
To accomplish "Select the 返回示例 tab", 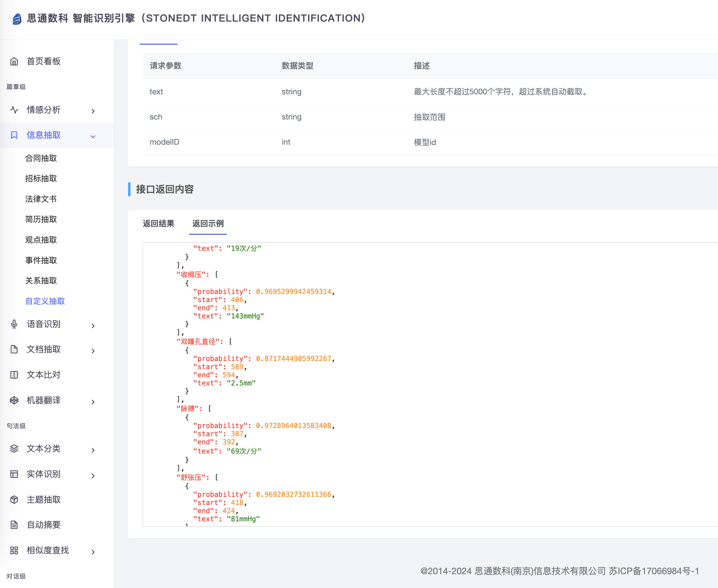I will click(x=208, y=224).
